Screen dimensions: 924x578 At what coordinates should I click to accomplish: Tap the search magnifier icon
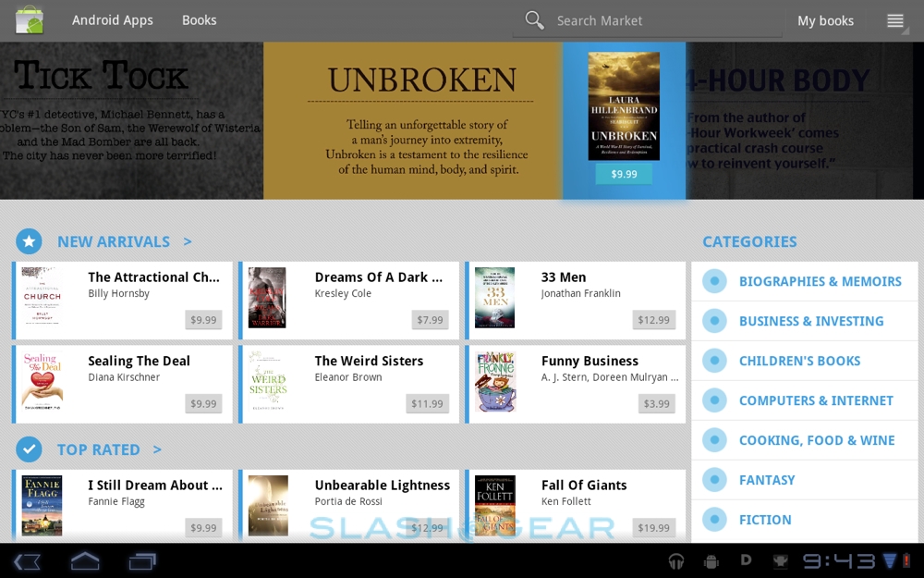click(x=534, y=20)
